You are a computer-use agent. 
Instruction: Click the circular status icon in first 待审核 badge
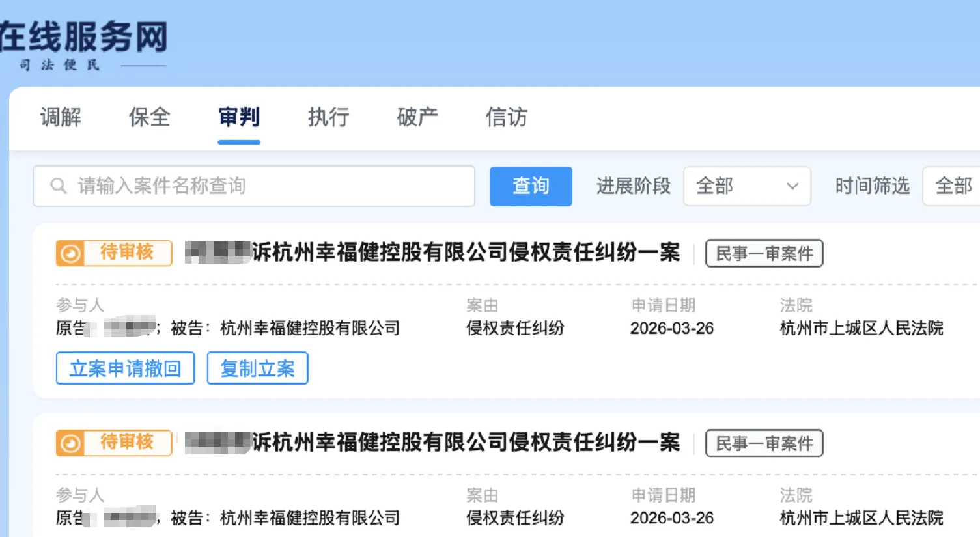(x=71, y=253)
